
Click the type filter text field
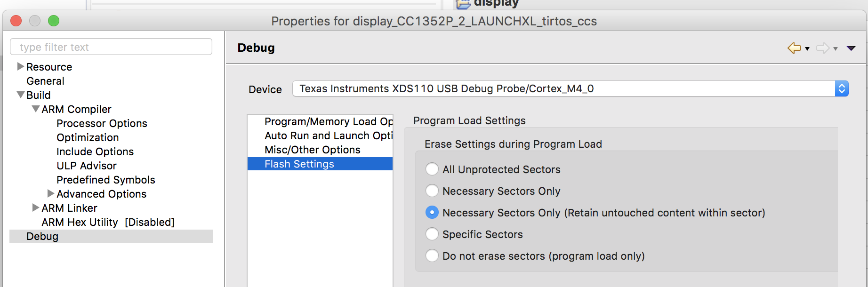(111, 47)
